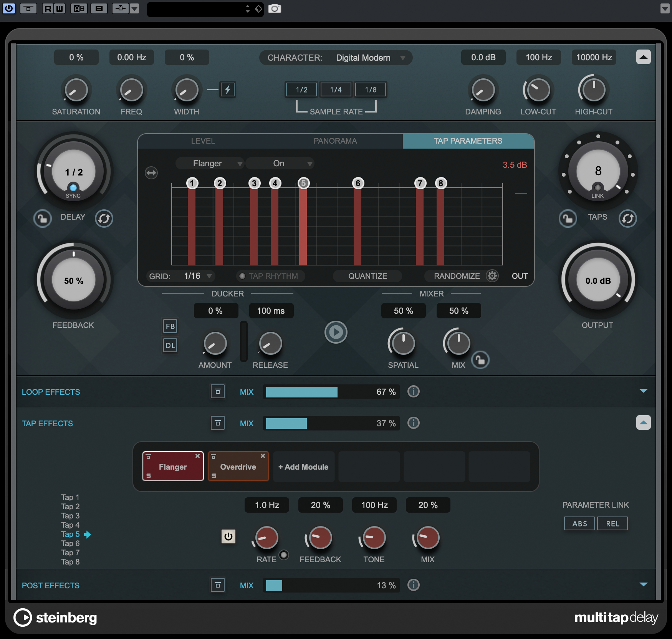This screenshot has height=639, width=672.
Task: Click the A/B comparison icon
Action: pyautogui.click(x=79, y=8)
